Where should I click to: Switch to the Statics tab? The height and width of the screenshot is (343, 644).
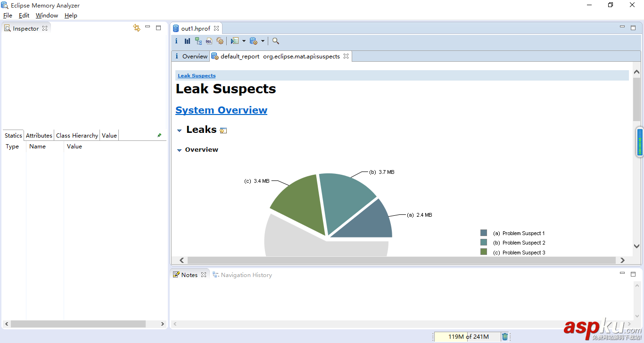13,135
